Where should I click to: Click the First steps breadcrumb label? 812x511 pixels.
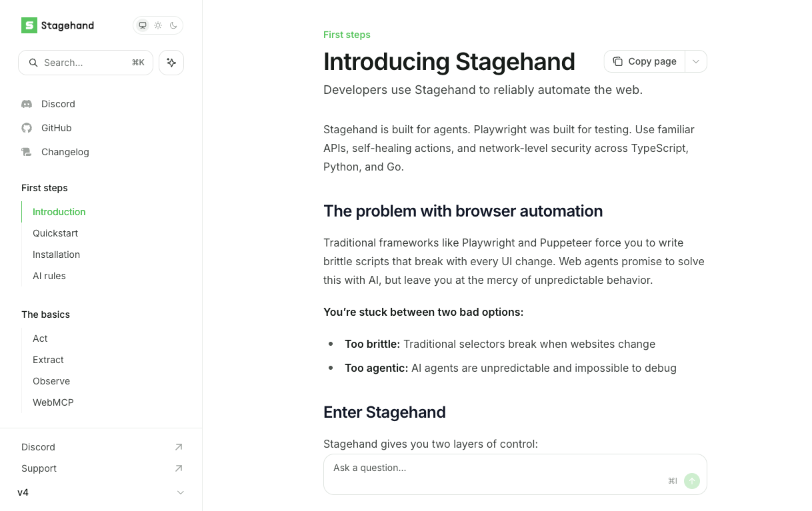tap(347, 35)
